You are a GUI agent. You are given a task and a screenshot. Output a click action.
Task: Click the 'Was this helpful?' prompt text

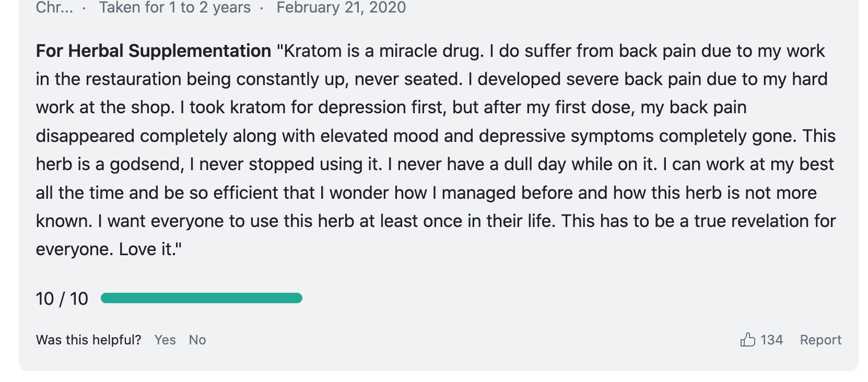[88, 340]
